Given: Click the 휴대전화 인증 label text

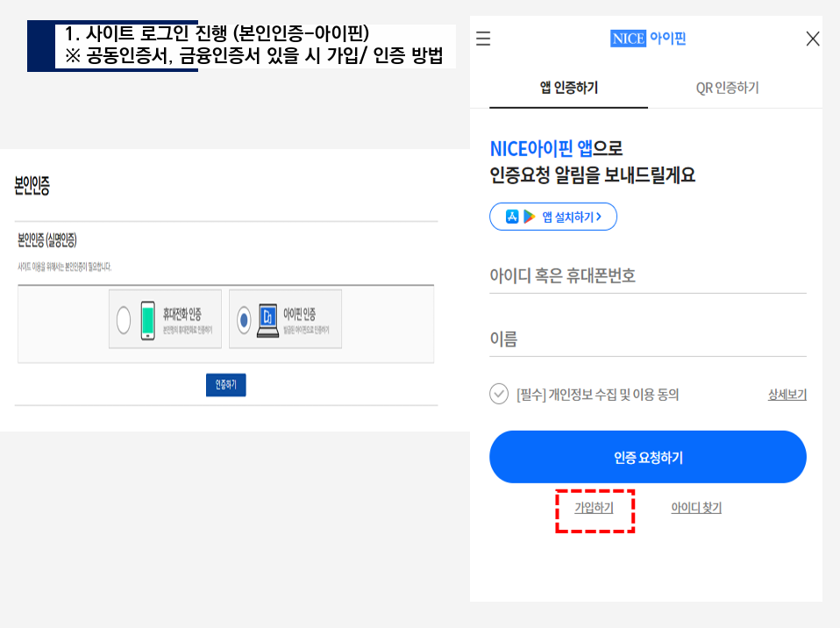Looking at the screenshot, I should point(182,314).
